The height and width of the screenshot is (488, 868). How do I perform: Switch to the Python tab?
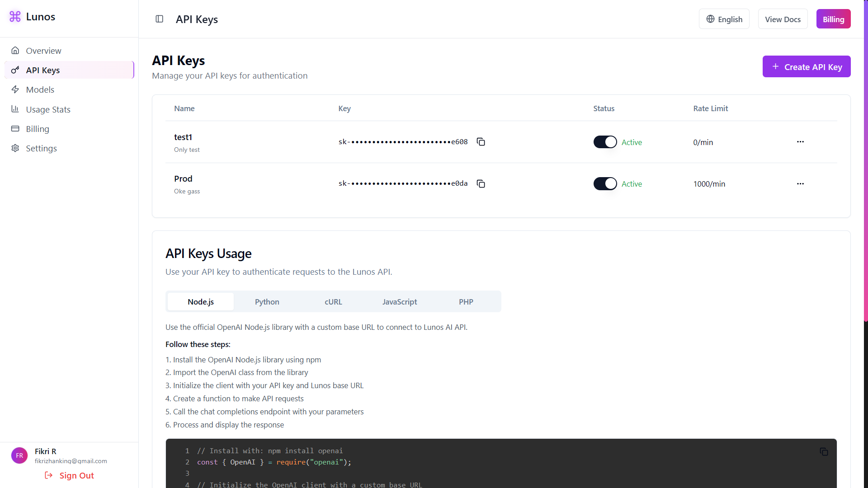pos(267,302)
